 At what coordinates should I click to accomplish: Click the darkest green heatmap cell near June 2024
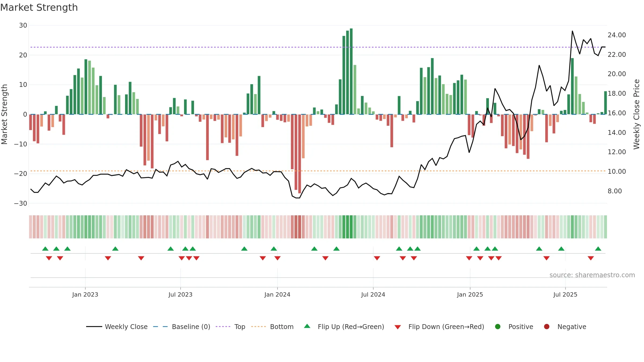[351, 227]
